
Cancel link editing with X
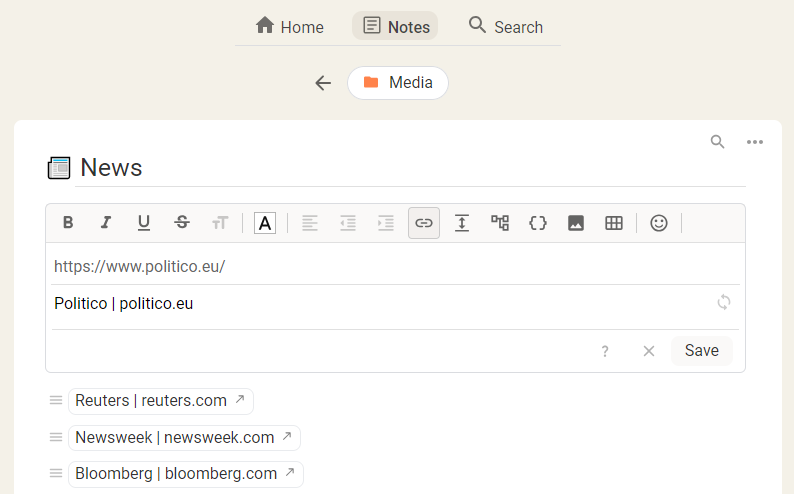649,351
